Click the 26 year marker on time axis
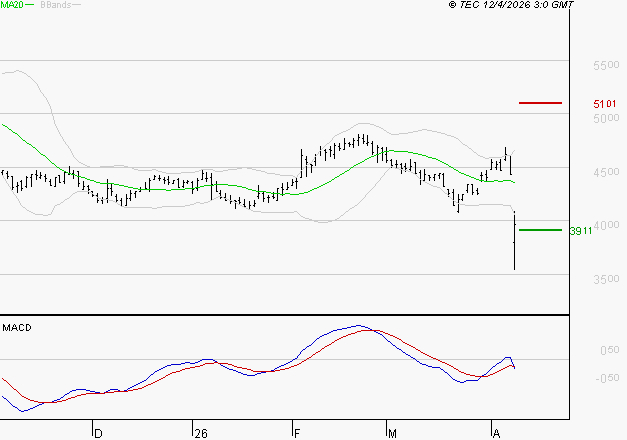The width and height of the screenshot is (627, 440). pos(201,434)
